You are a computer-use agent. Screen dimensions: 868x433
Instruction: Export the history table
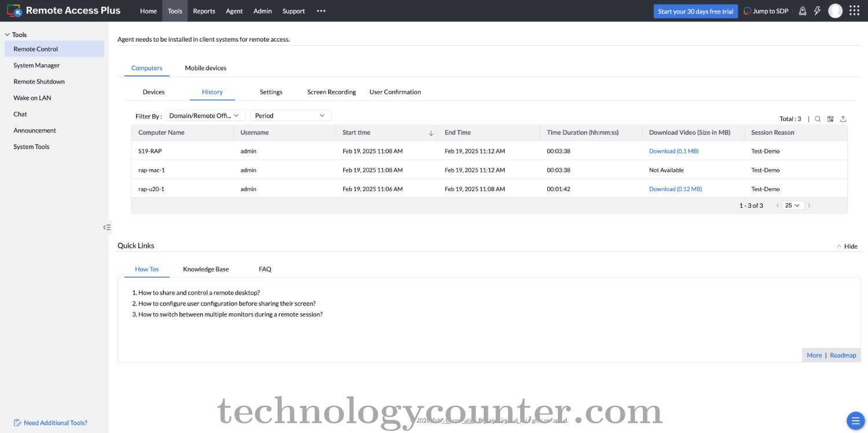click(x=843, y=119)
